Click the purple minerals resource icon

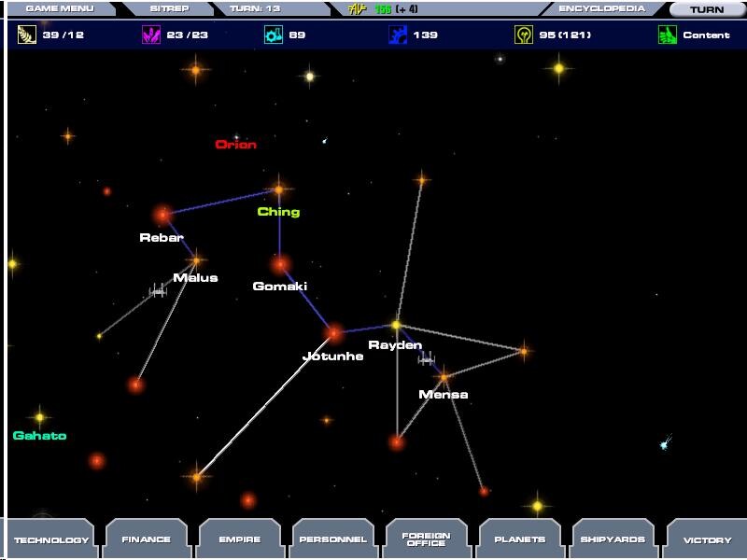pyautogui.click(x=150, y=35)
